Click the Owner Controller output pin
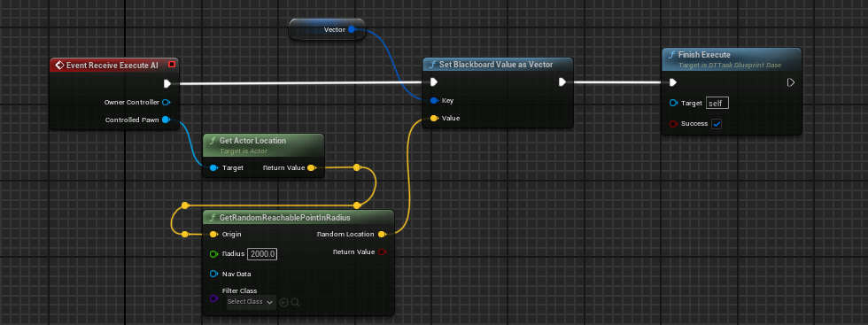Screen dimensions: 868x325 pos(167,102)
